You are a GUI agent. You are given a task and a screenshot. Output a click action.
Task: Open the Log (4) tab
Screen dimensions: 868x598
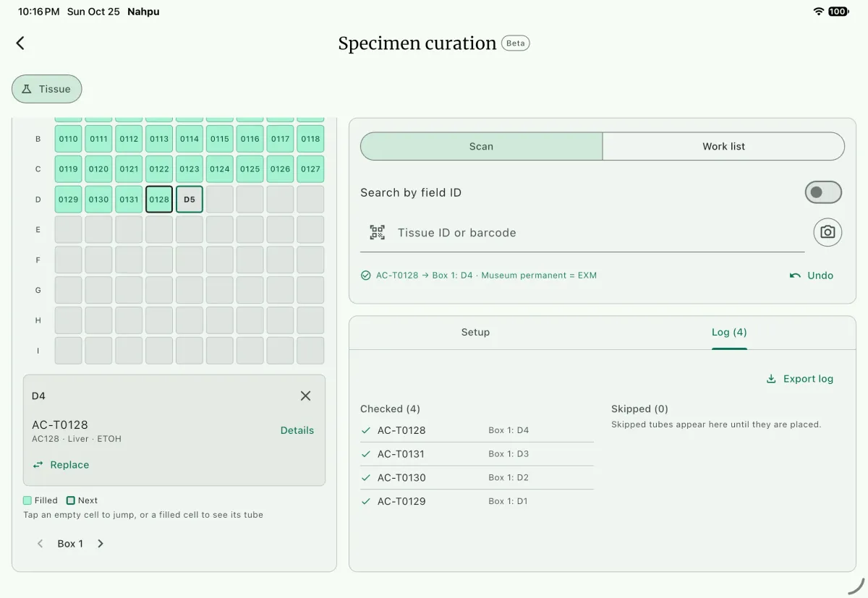point(729,333)
